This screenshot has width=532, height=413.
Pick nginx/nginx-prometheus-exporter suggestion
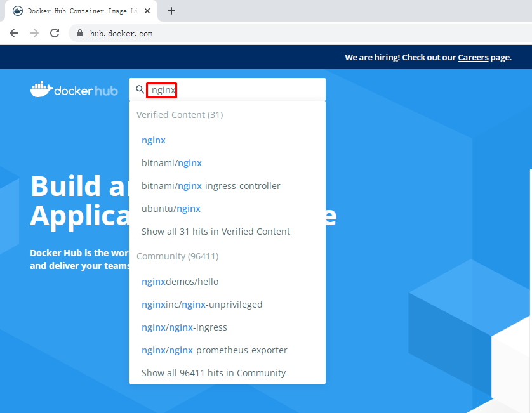click(214, 350)
